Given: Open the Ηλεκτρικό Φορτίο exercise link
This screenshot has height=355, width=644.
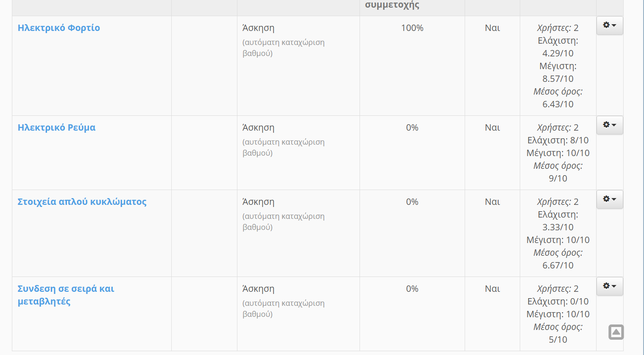Looking at the screenshot, I should 59,28.
